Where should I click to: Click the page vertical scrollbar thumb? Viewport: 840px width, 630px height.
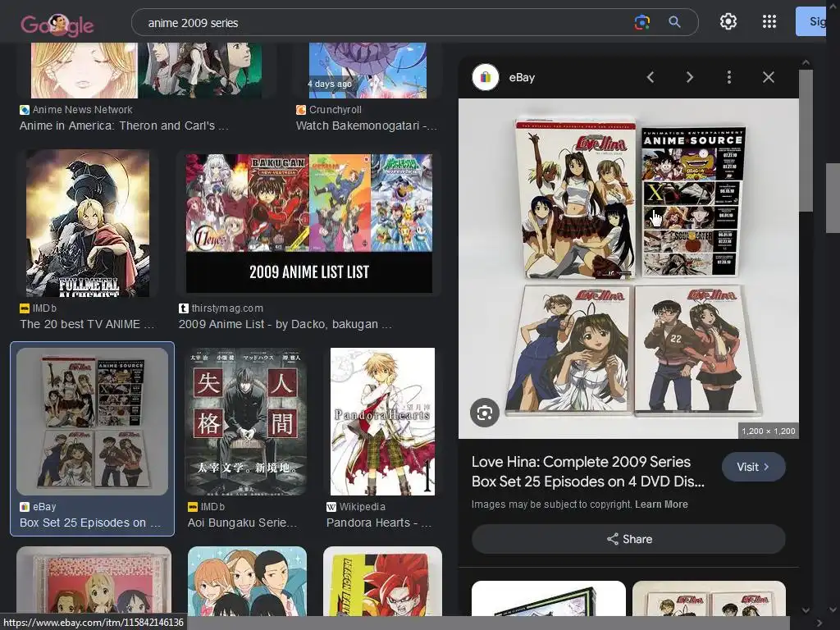[x=833, y=199]
